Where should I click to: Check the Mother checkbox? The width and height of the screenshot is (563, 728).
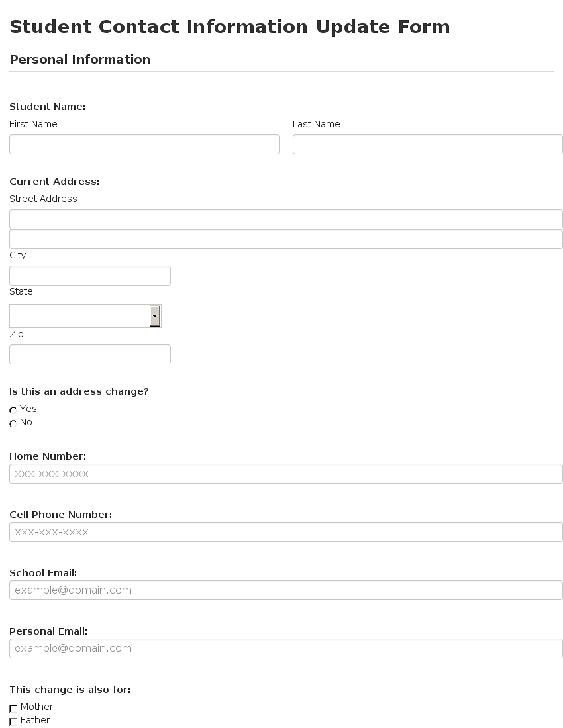pyautogui.click(x=13, y=709)
